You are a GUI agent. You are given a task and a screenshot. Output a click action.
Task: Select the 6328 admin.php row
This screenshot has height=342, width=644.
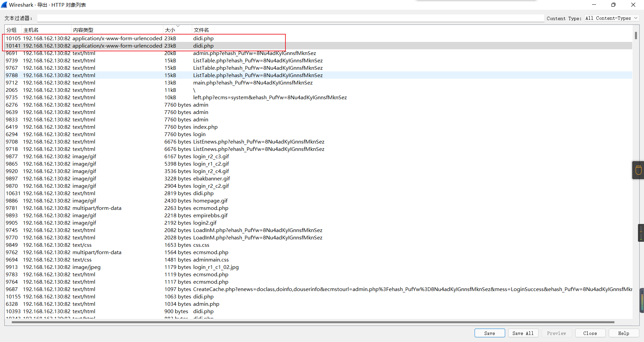(x=318, y=304)
